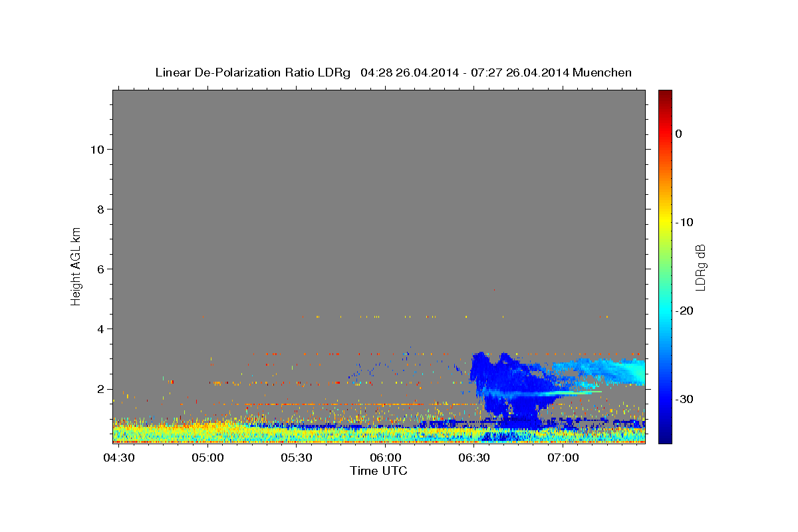Viewport: 798px width, 532px height.
Task: Click the 05:30 time tick label
Action: (x=297, y=458)
